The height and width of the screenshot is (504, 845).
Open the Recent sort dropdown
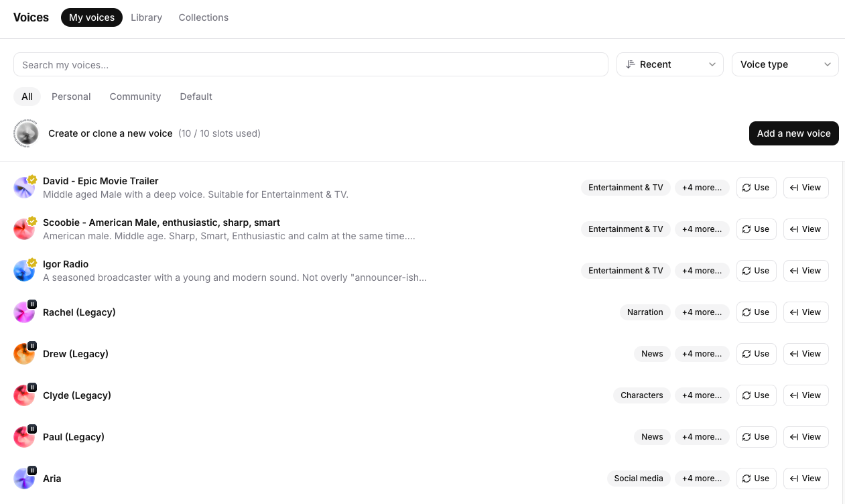coord(669,64)
